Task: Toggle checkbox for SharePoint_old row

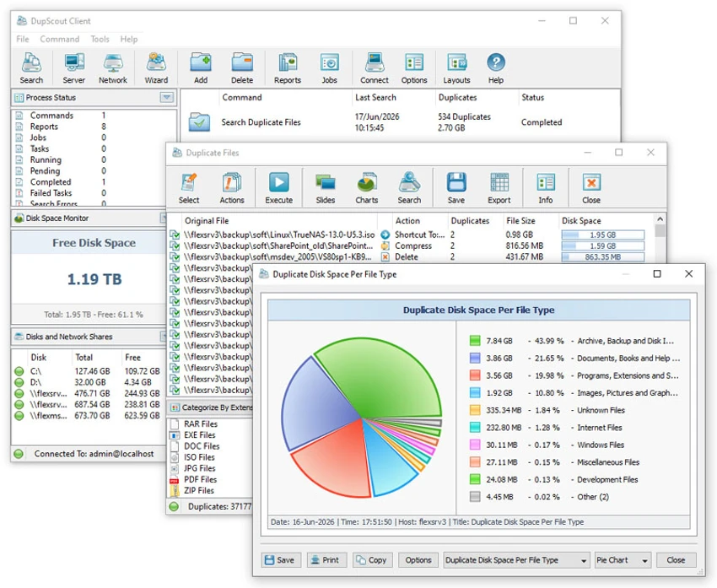Action: point(175,245)
